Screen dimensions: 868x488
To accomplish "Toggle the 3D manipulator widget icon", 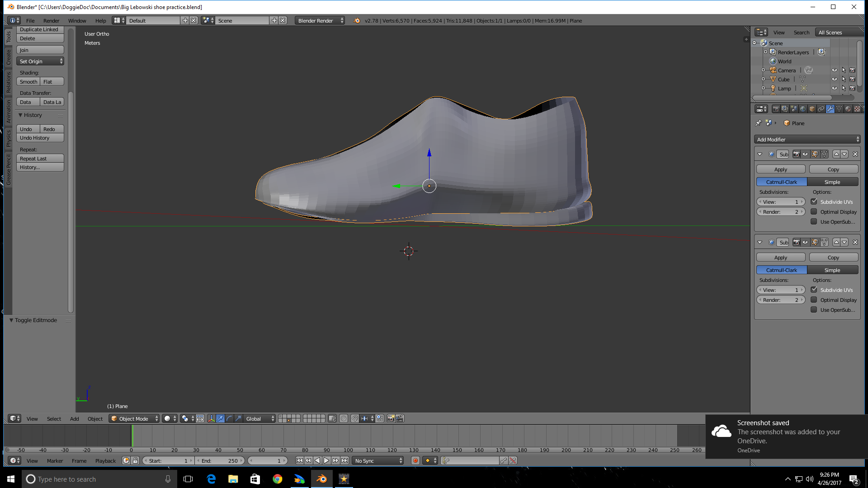I will tap(211, 419).
